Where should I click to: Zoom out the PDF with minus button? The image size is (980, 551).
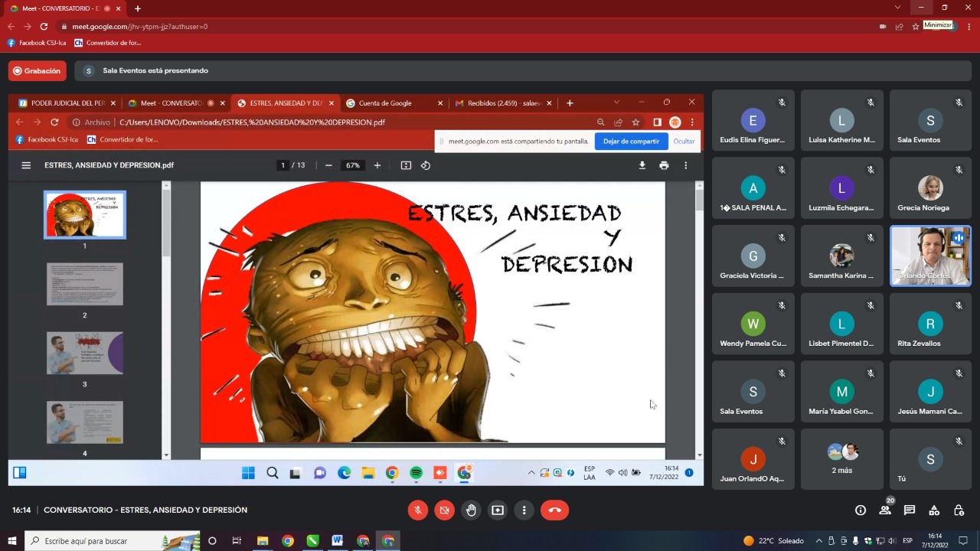click(328, 165)
